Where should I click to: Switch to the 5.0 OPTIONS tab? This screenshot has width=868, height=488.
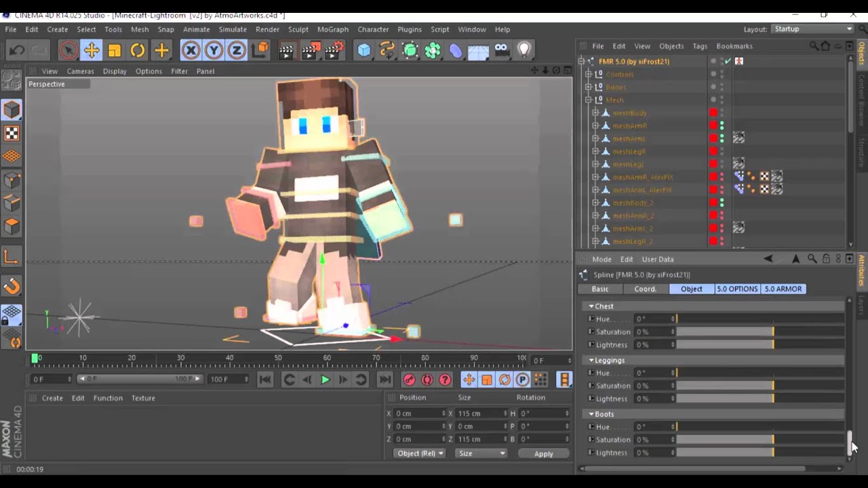pos(737,289)
